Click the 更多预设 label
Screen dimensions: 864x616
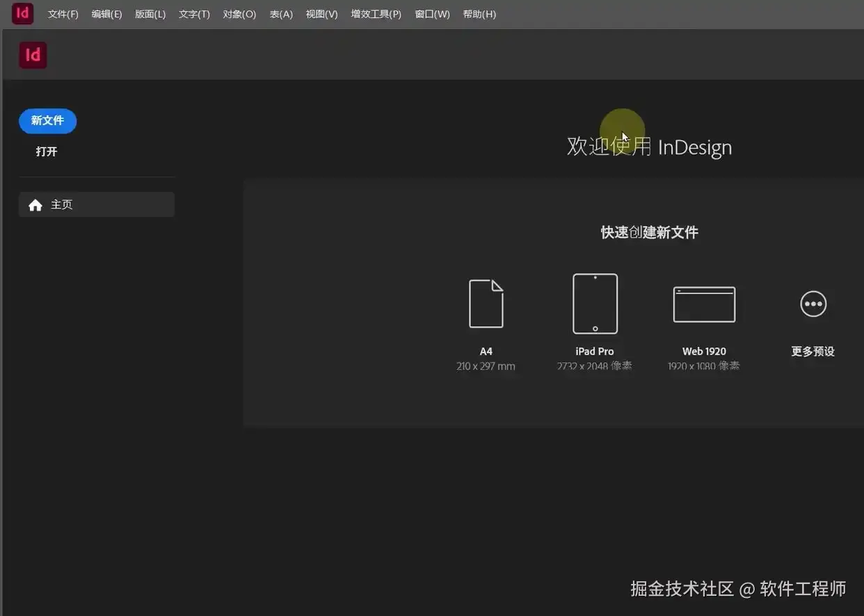click(813, 351)
